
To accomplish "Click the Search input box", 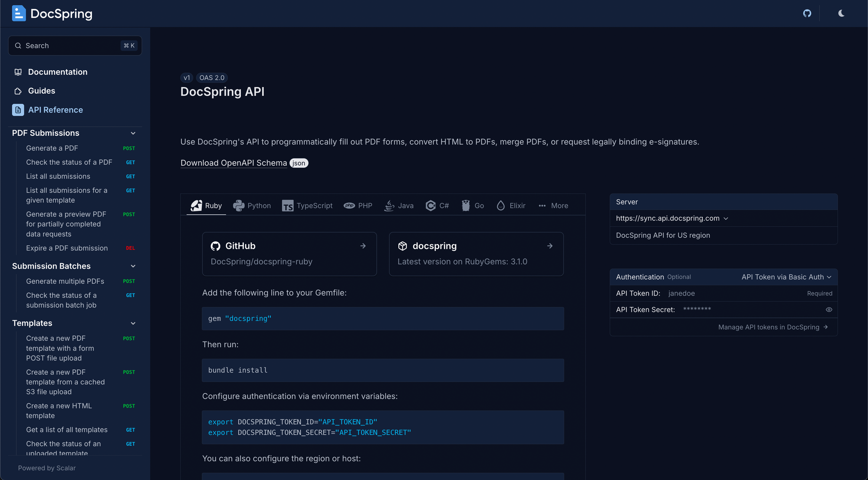I will tap(75, 46).
